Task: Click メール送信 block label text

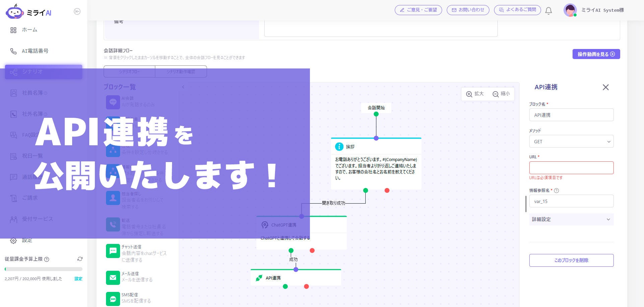Action: click(x=130, y=274)
